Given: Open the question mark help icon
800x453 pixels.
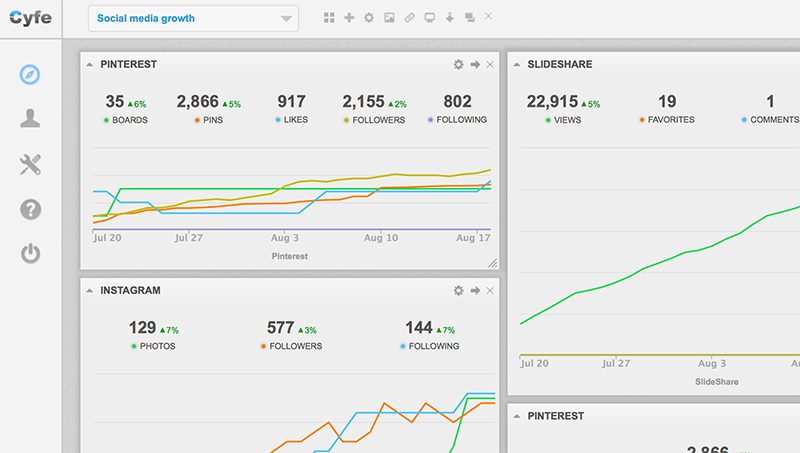Looking at the screenshot, I should pos(30,209).
